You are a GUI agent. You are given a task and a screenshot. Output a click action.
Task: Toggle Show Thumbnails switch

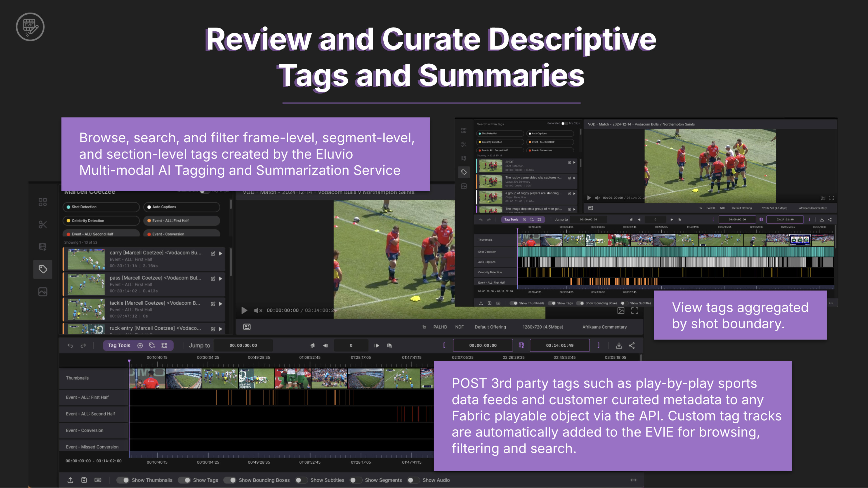click(123, 480)
